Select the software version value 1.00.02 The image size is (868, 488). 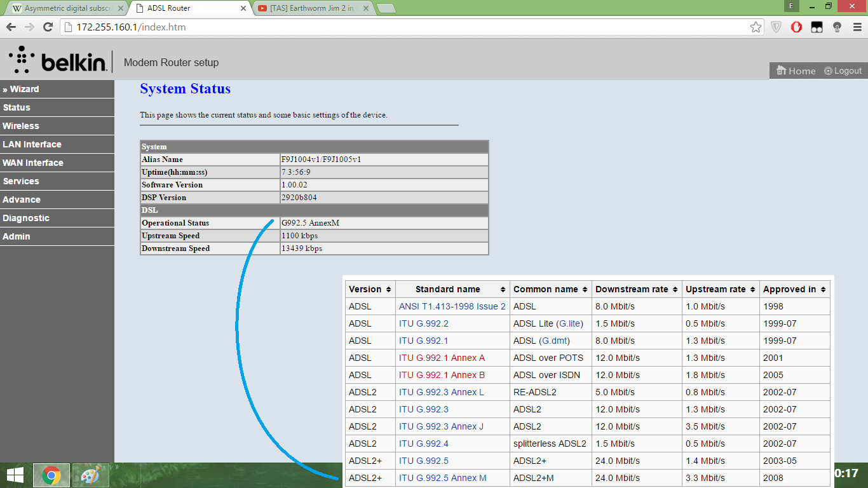(294, 185)
